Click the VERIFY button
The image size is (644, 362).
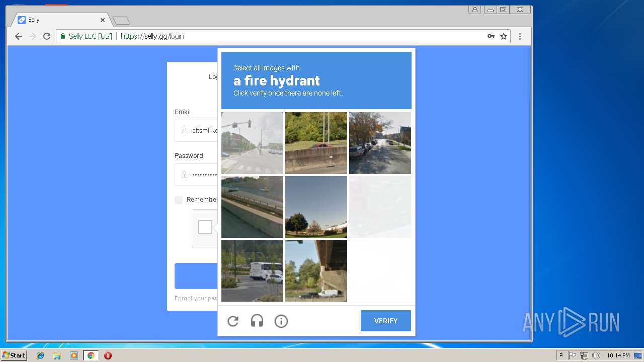pos(386,321)
